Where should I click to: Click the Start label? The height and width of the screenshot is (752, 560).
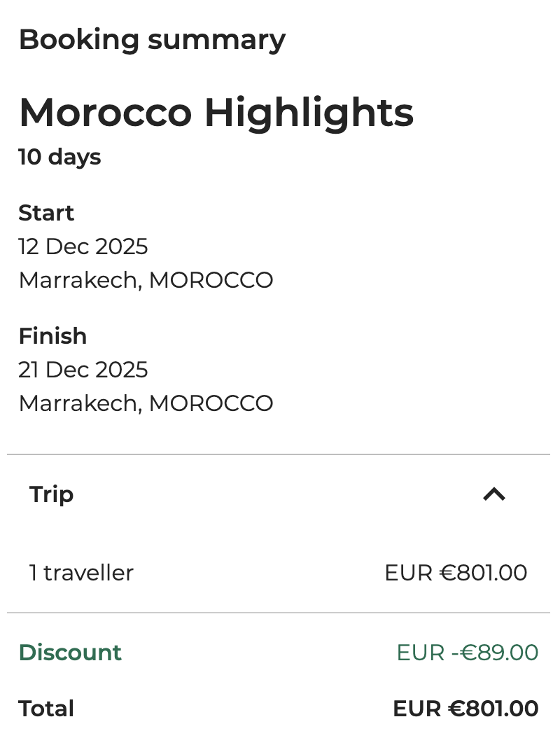pyautogui.click(x=46, y=212)
